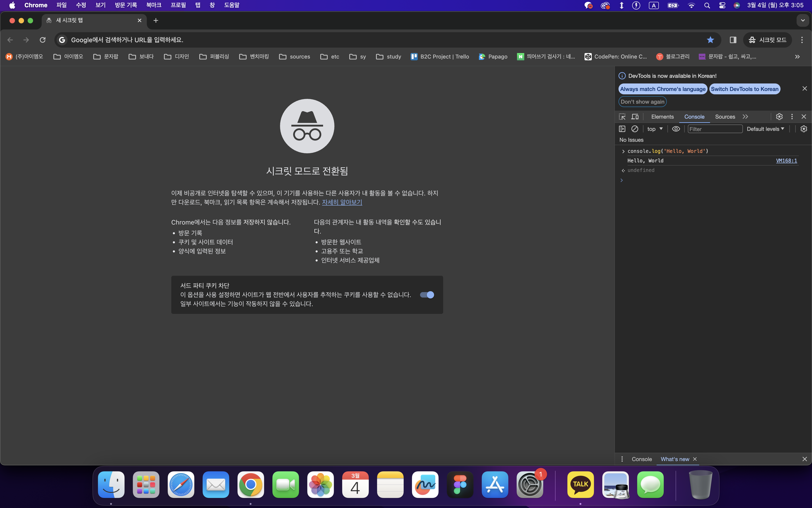Viewport: 812px width, 508px height.
Task: Expand the console.log input entry arrow
Action: [x=623, y=151]
